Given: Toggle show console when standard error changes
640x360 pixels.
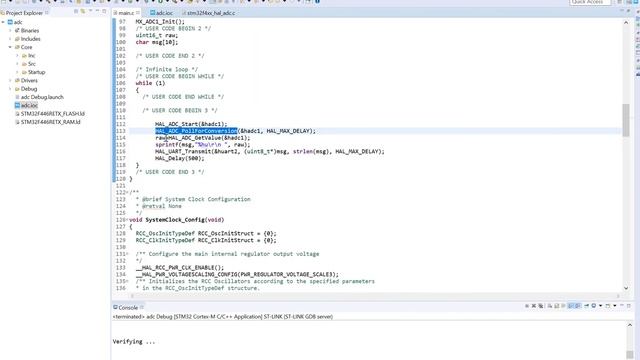Looking at the screenshot, I should [x=578, y=306].
